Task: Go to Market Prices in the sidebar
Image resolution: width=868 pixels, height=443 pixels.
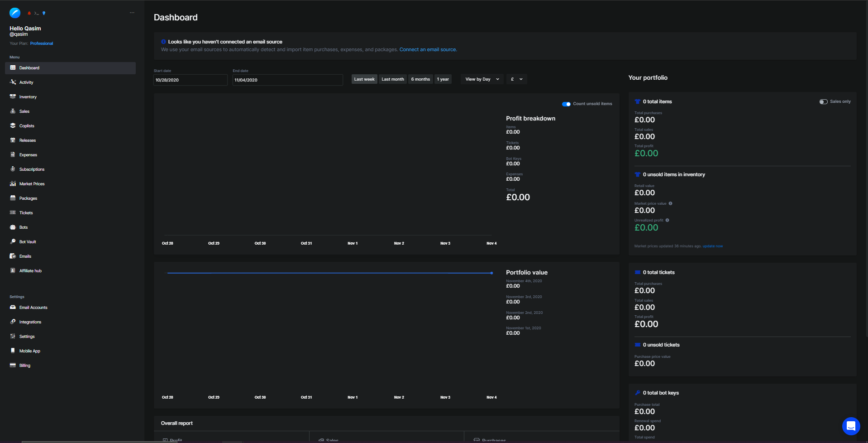Action: (32, 184)
